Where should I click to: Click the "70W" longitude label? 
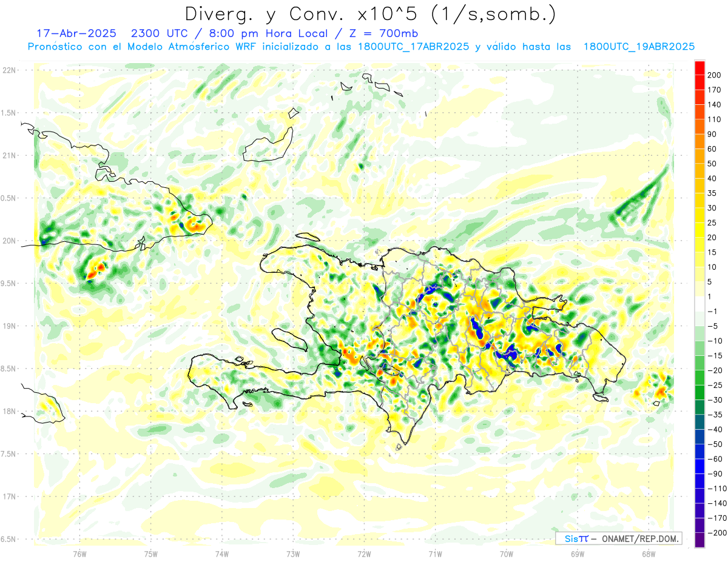coord(507,554)
